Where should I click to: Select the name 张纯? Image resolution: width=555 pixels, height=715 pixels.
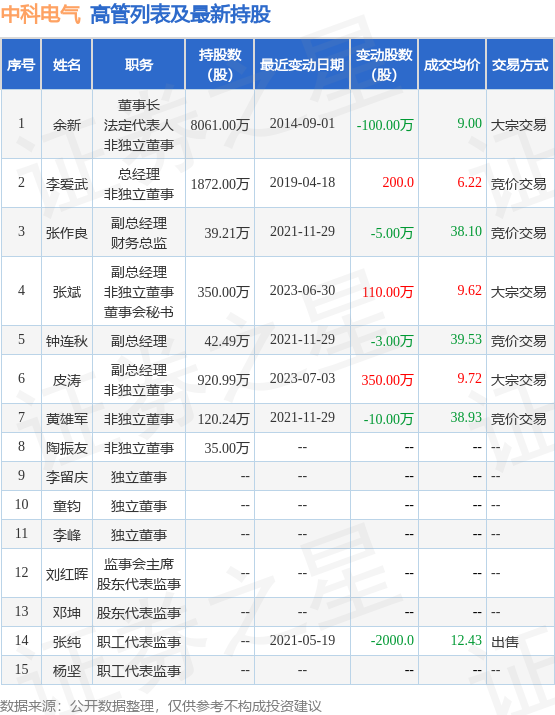coord(67,642)
